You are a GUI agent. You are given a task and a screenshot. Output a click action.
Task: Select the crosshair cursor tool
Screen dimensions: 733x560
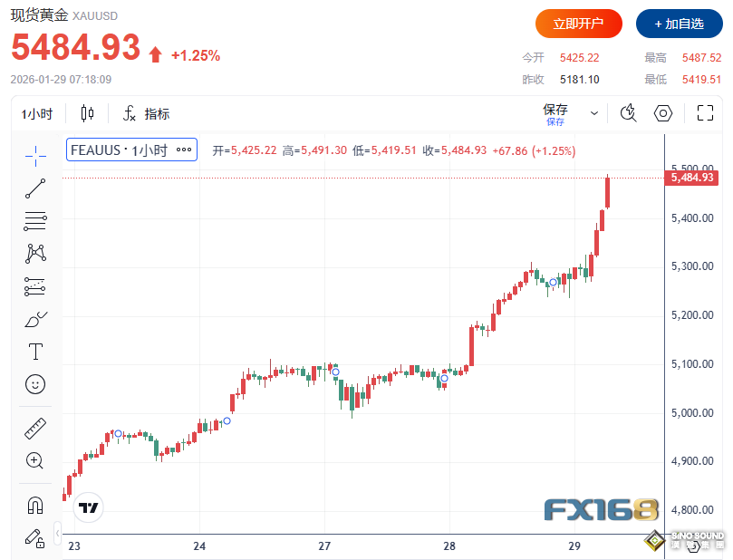[x=35, y=156]
